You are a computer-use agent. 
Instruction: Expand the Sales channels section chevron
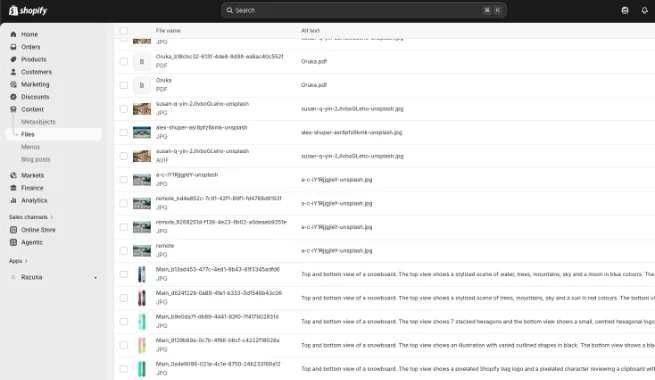52,217
